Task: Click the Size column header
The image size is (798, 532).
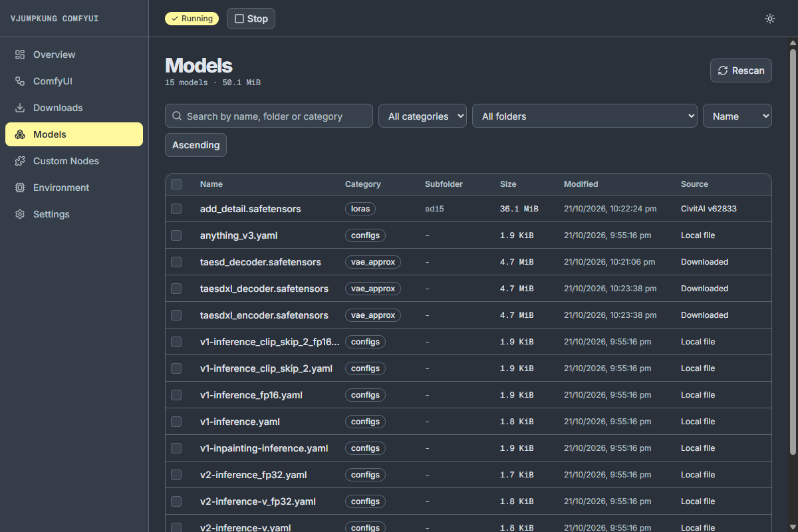Action: (508, 184)
